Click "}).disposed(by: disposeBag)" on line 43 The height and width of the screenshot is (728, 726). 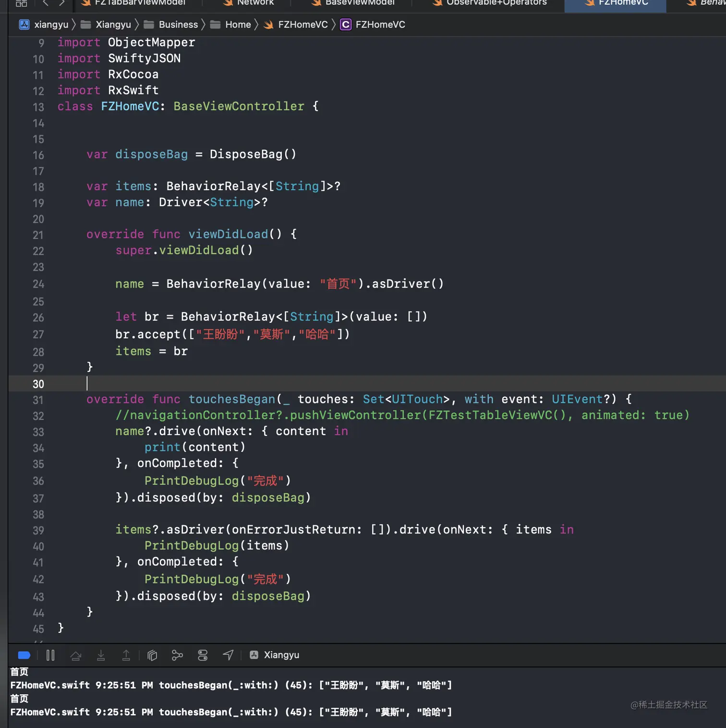coord(213,596)
